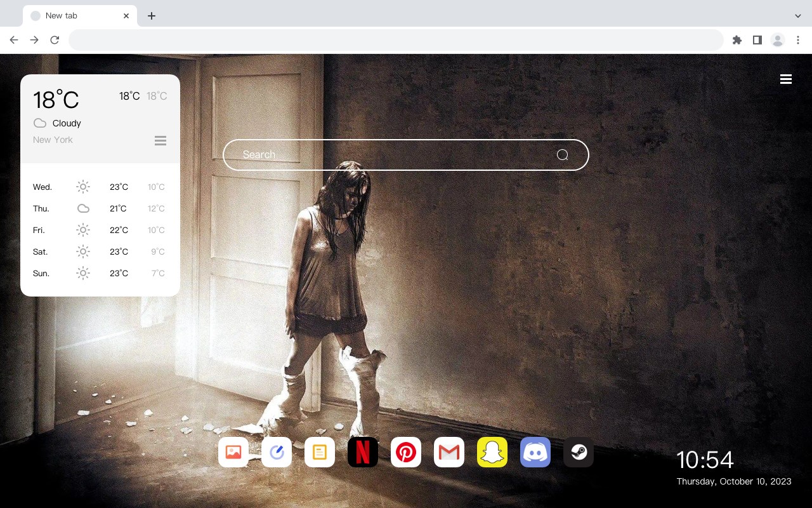Screen dimensions: 812x508
Task: Click Sunday's 7°C low temperature
Action: 158,273
